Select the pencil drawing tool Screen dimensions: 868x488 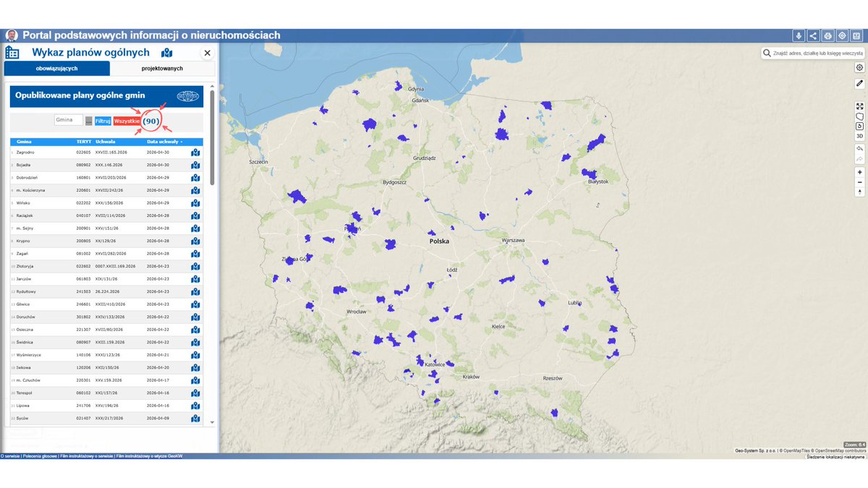pos(859,84)
